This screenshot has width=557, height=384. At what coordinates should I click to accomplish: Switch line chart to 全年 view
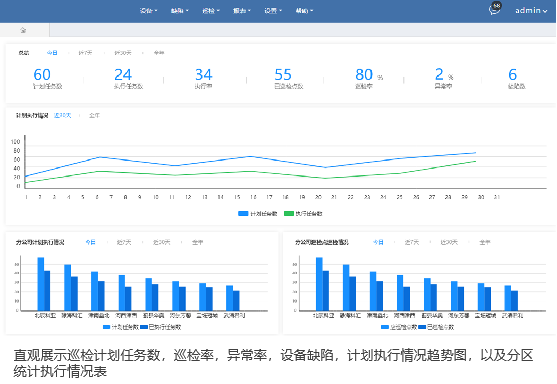pos(94,115)
